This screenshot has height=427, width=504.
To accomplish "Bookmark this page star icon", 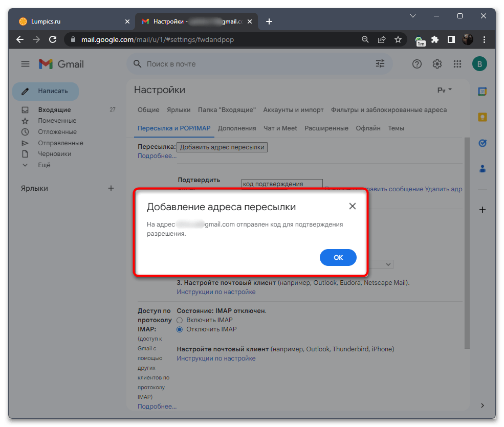I will pyautogui.click(x=398, y=39).
